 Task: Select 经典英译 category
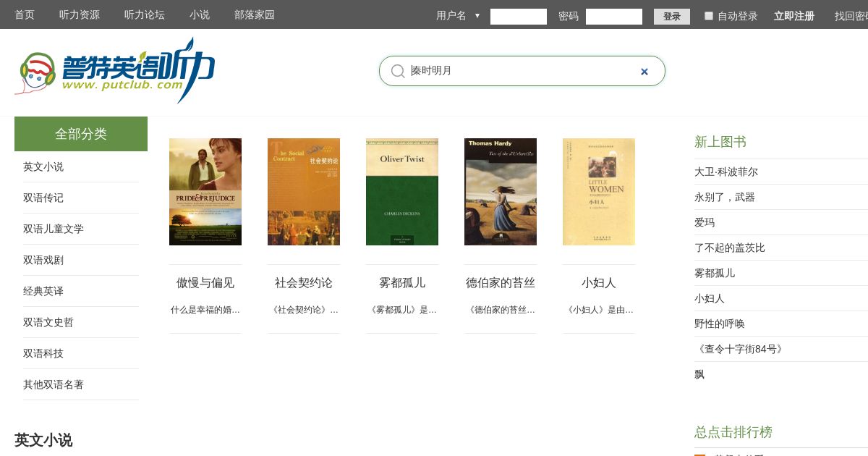(x=43, y=291)
